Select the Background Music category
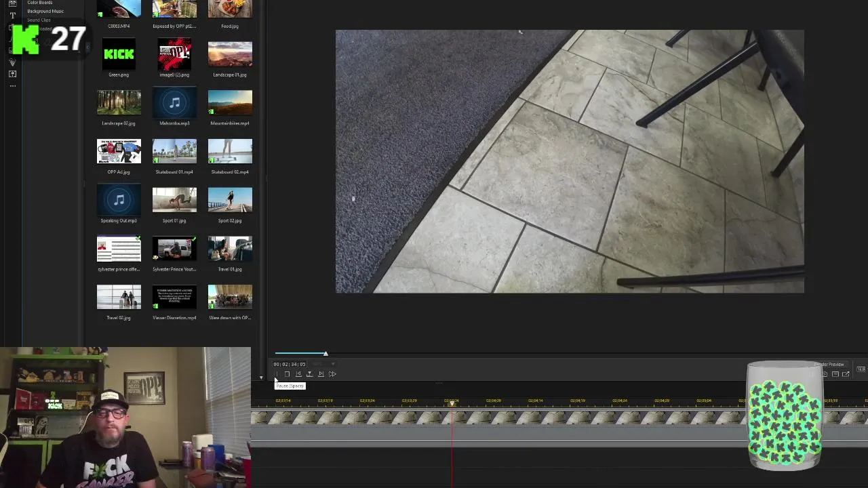 45,11
